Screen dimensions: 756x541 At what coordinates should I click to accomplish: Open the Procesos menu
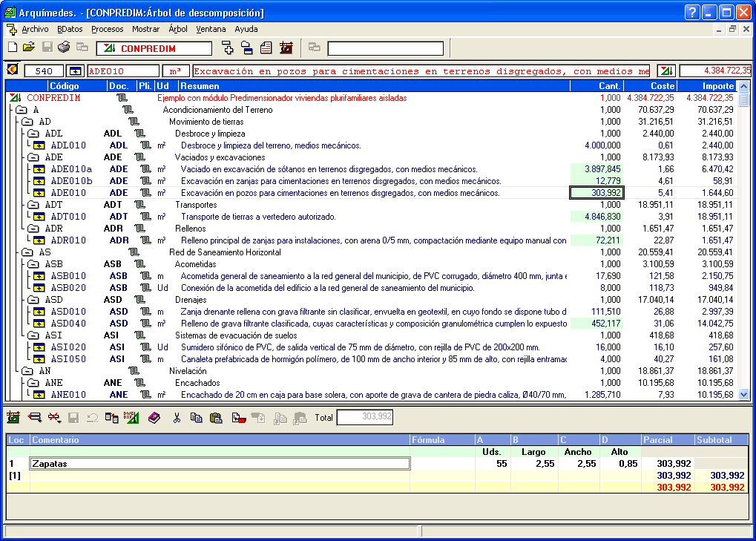pyautogui.click(x=108, y=30)
